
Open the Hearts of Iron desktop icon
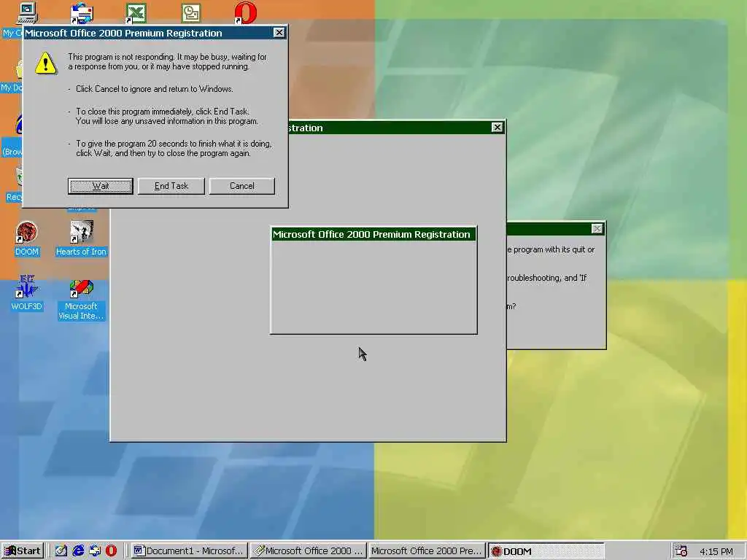[81, 238]
